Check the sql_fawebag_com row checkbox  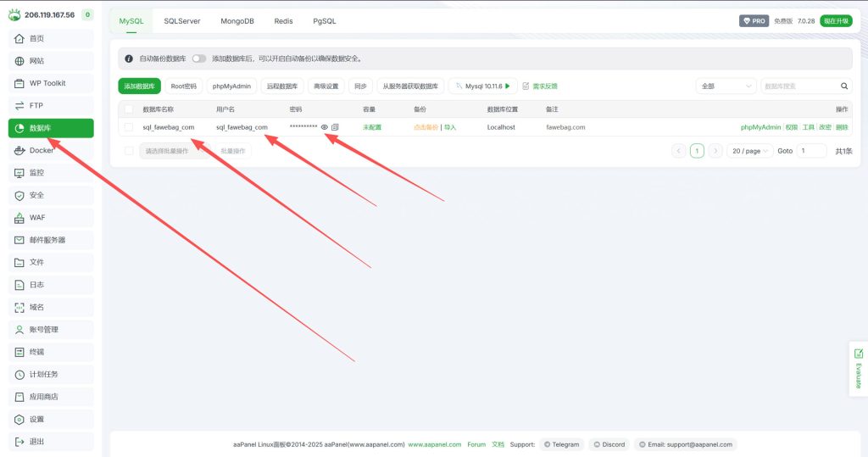click(x=129, y=127)
